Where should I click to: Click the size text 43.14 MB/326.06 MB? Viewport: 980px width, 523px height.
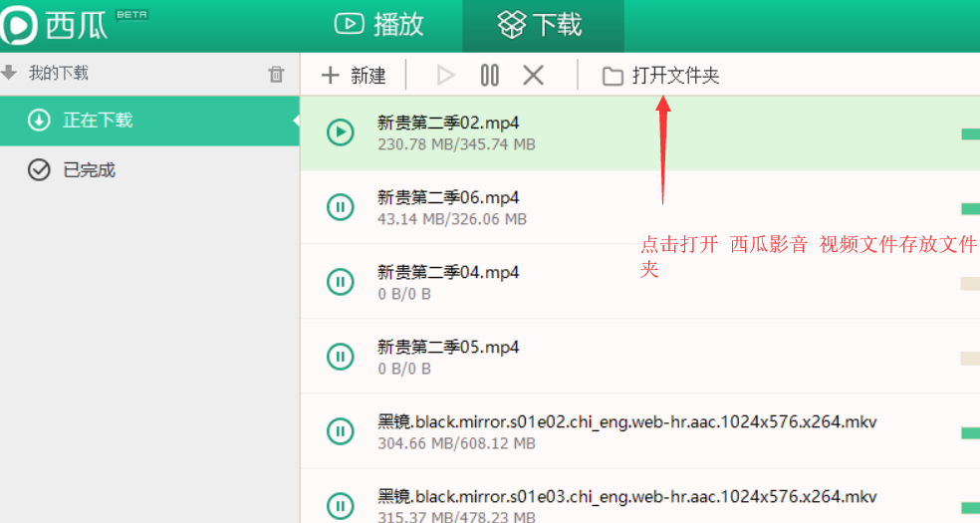point(452,219)
